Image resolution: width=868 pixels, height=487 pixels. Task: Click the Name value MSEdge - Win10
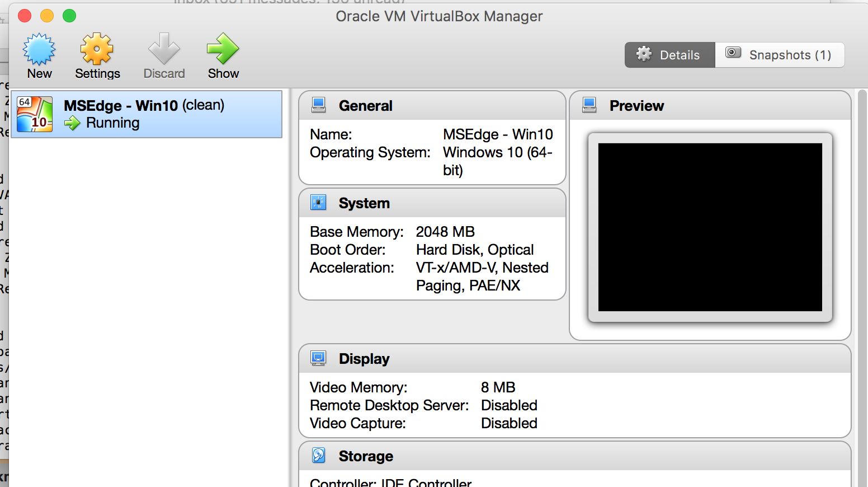point(498,134)
